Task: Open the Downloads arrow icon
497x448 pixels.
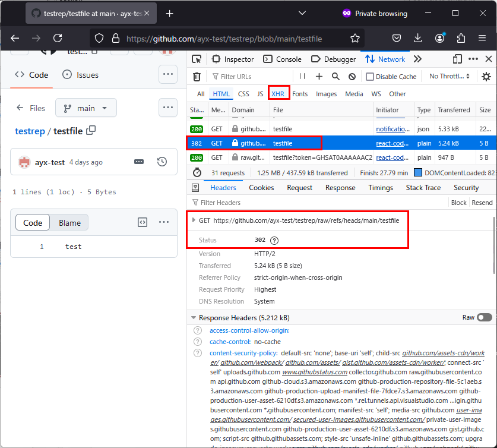Action: point(418,39)
